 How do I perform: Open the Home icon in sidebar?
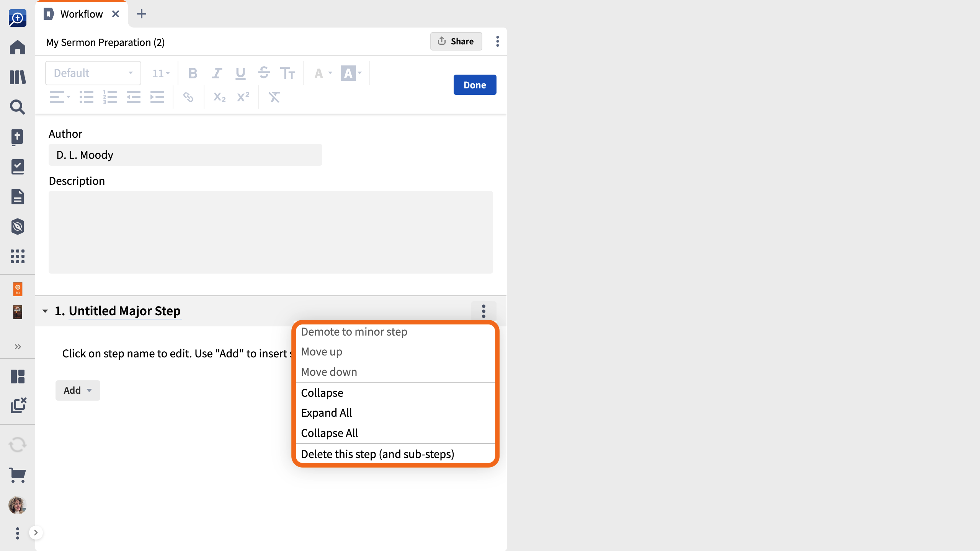point(18,47)
